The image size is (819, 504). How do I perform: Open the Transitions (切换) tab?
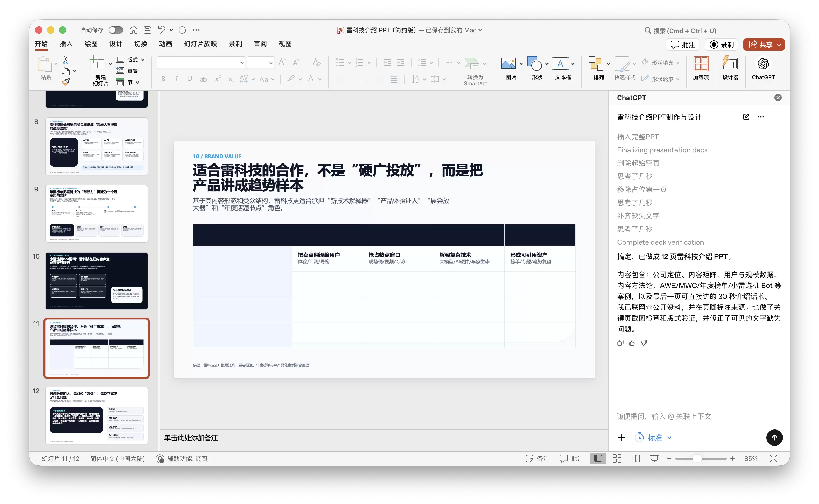tap(140, 44)
